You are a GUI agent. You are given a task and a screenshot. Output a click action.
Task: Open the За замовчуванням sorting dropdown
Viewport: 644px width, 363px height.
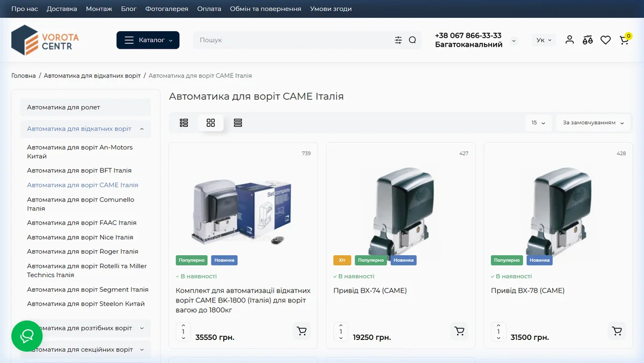(594, 123)
